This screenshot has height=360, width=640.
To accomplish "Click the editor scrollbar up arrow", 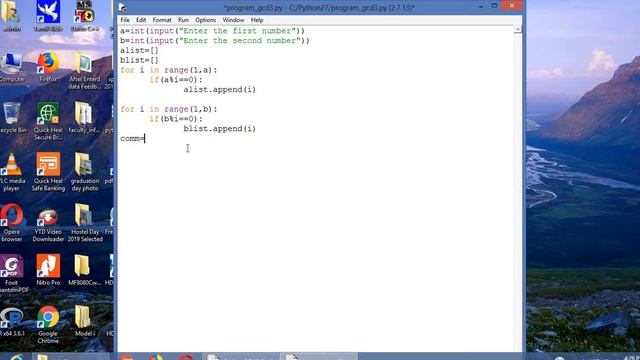I will coord(518,30).
